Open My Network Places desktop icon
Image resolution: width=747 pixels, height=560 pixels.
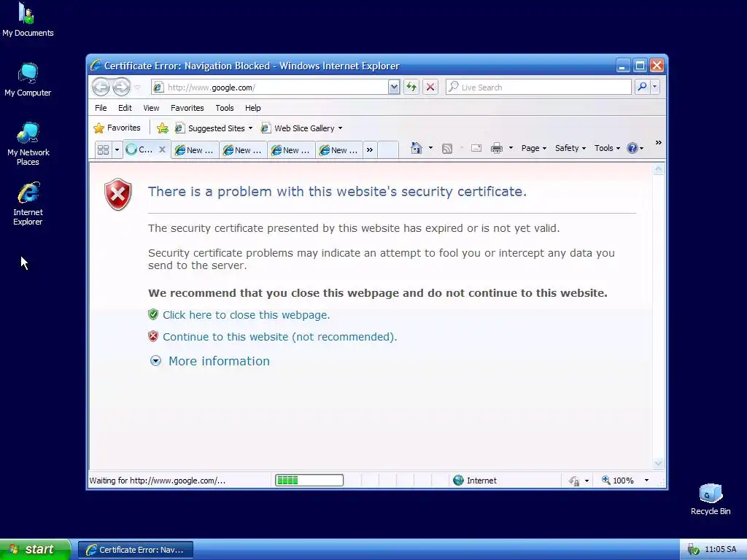28,144
